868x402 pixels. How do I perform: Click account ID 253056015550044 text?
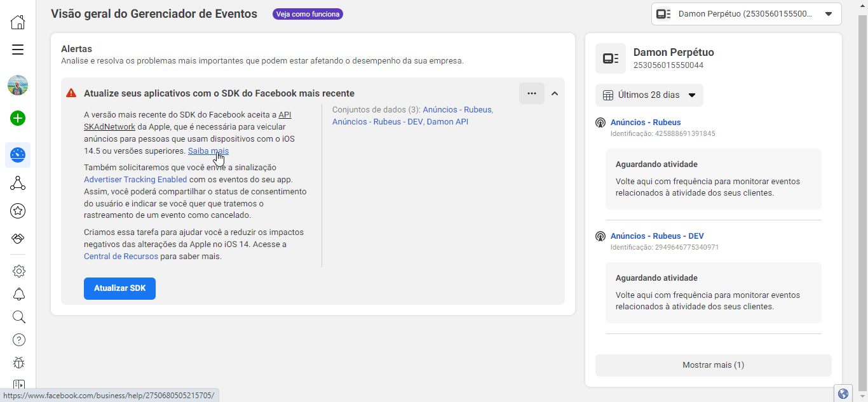tap(668, 65)
